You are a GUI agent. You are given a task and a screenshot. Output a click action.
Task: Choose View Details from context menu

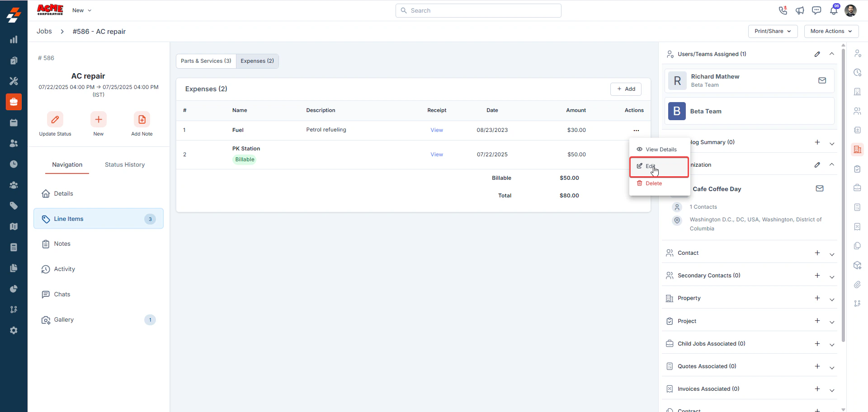pyautogui.click(x=660, y=150)
